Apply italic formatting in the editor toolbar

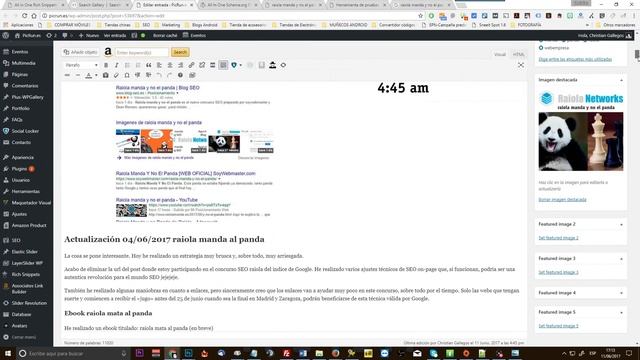117,65
